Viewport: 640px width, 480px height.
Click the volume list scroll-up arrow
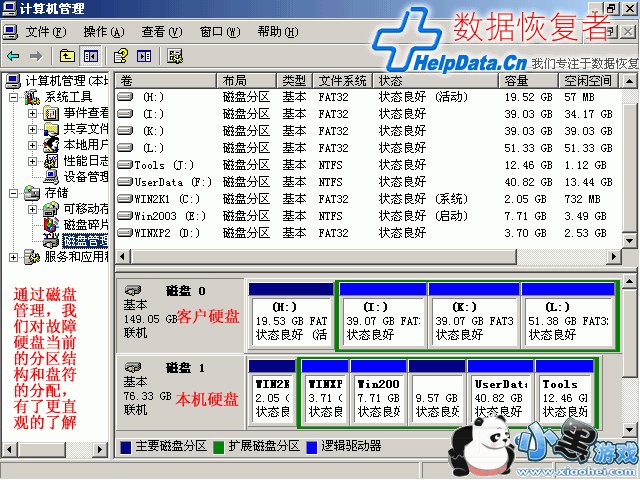[629, 81]
